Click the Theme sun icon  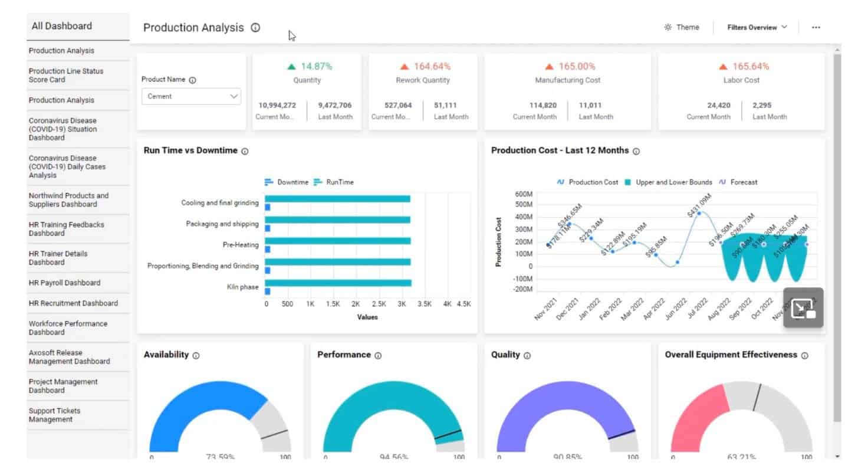point(667,27)
